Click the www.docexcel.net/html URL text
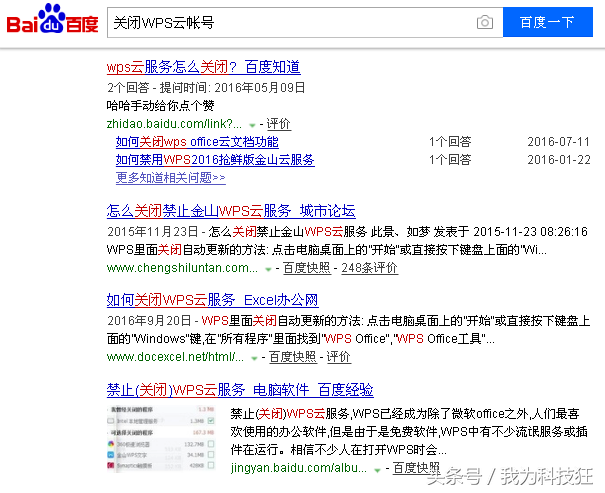Screen dimensions: 605x493 [x=175, y=357]
